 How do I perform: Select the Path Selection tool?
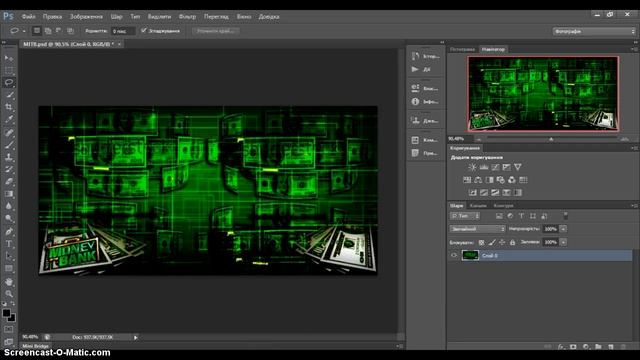(9, 256)
